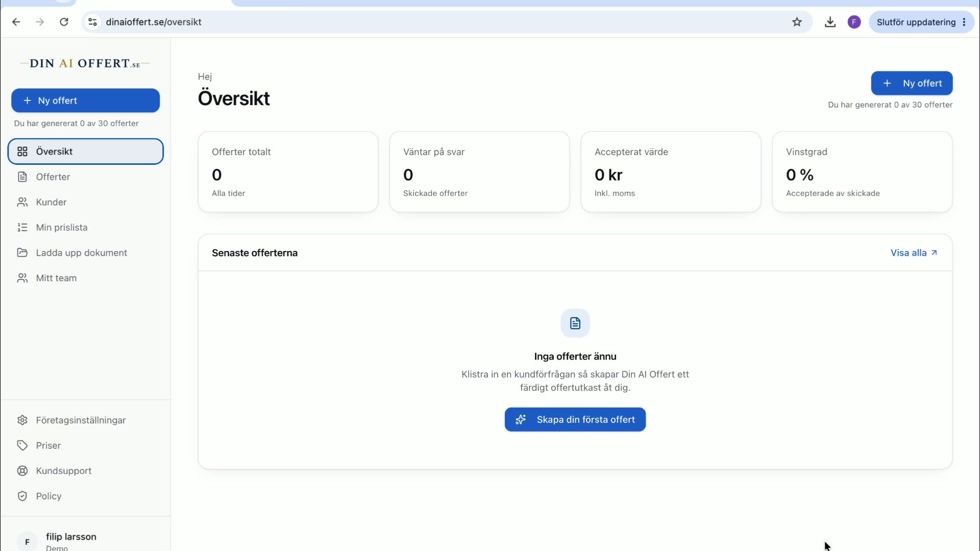Open Visa alla link
The width and height of the screenshot is (980, 551).
(914, 253)
